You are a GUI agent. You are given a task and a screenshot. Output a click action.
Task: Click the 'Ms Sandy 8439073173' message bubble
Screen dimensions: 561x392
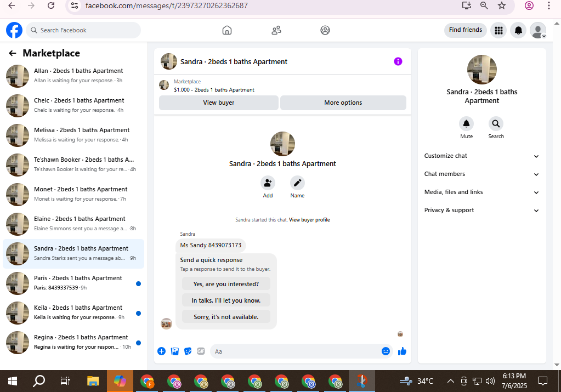(x=211, y=246)
